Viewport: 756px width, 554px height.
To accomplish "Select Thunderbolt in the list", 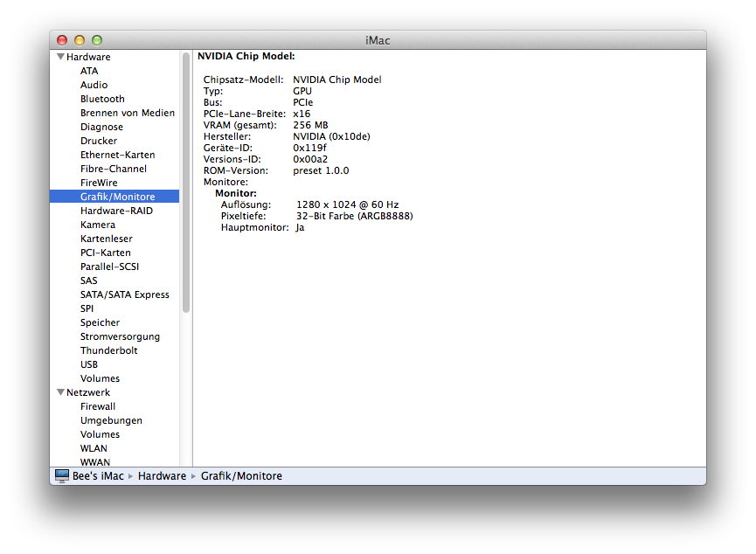I will (x=109, y=350).
